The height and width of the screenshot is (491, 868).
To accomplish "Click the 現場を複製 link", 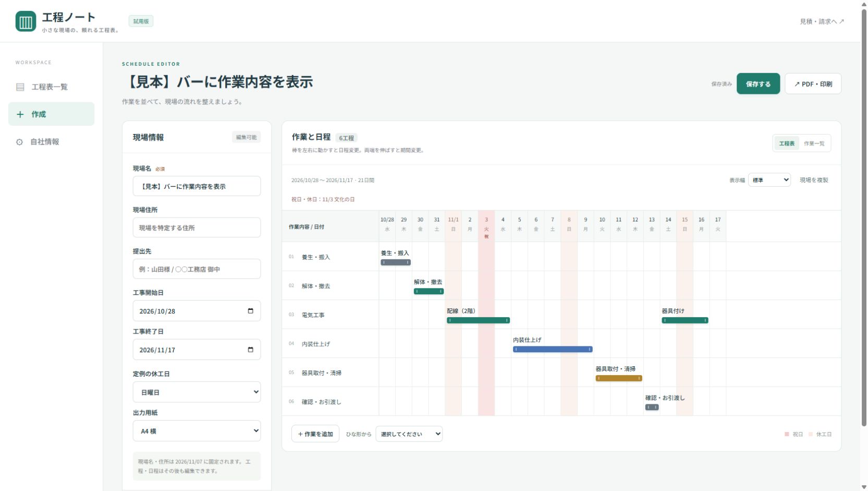I will tap(814, 180).
